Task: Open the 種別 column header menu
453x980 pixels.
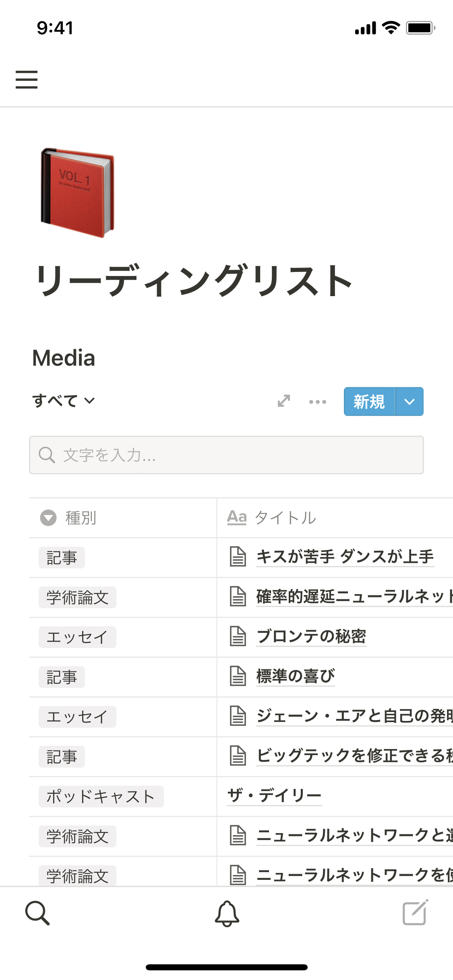Action: point(81,518)
